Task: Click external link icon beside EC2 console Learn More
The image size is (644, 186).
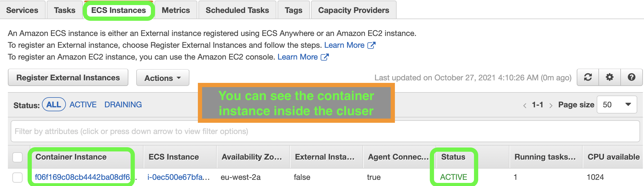Action: (x=325, y=57)
